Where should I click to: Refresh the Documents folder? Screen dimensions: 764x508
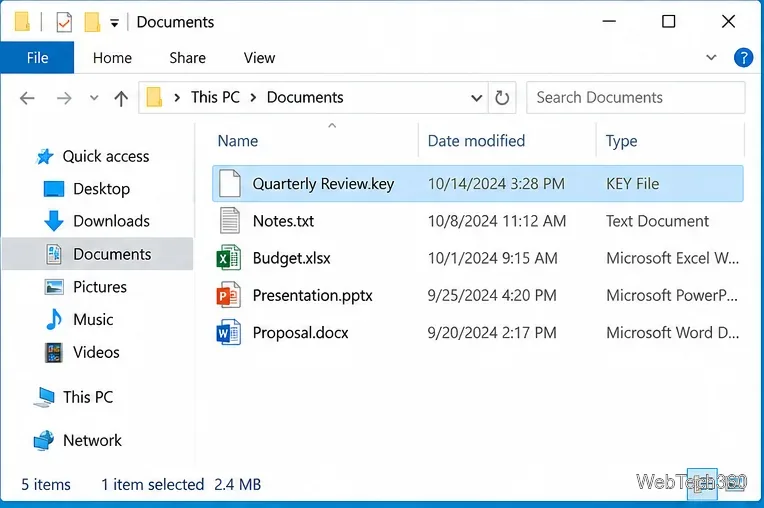[x=502, y=98]
